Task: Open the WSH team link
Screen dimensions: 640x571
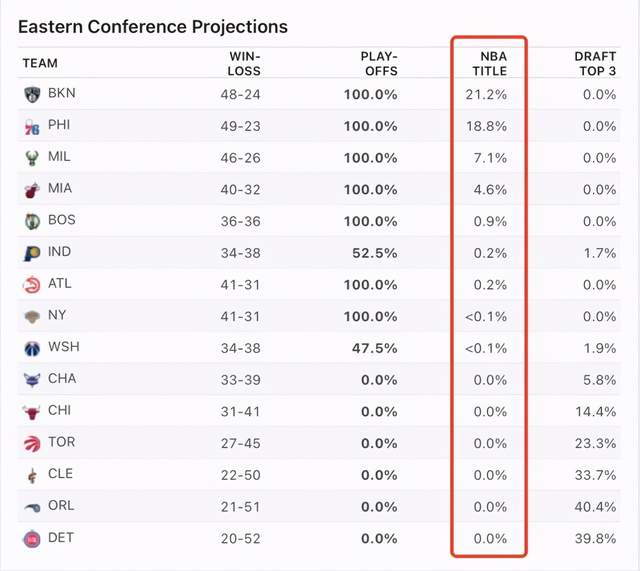Action: point(62,347)
